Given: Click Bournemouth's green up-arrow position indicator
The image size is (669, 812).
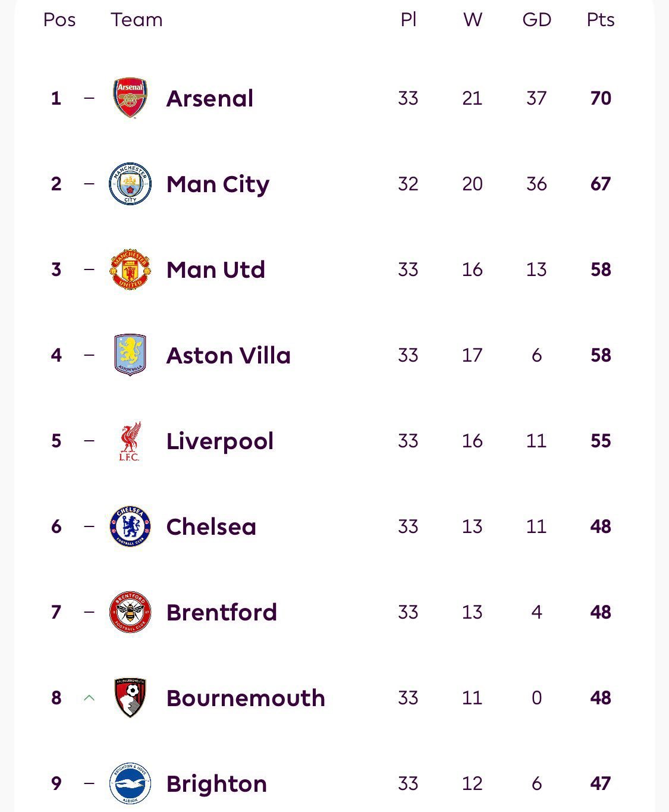Looking at the screenshot, I should 89,698.
